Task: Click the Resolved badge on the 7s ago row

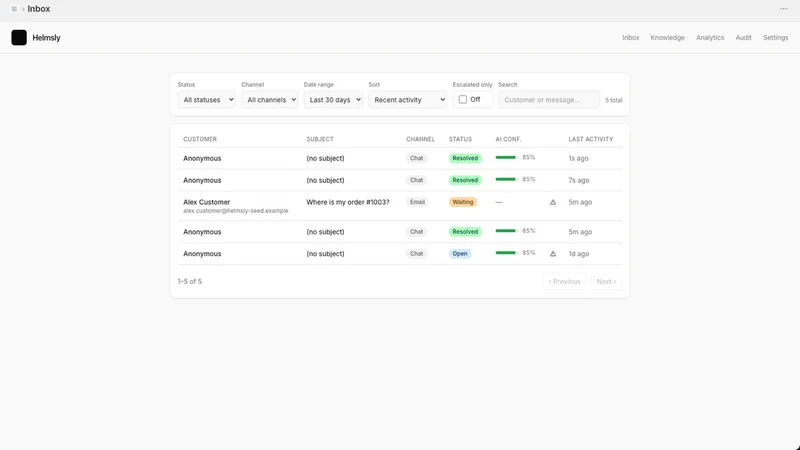Action: (x=465, y=180)
